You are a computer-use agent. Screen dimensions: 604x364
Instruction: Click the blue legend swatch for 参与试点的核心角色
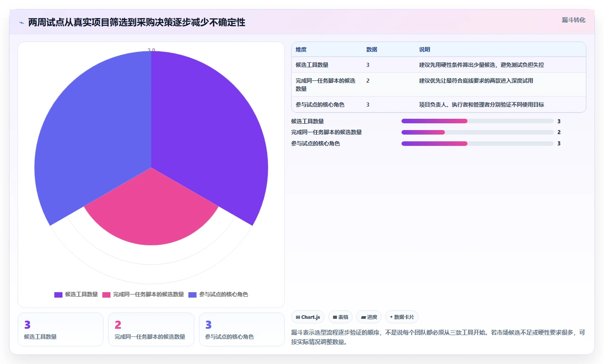coord(192,294)
